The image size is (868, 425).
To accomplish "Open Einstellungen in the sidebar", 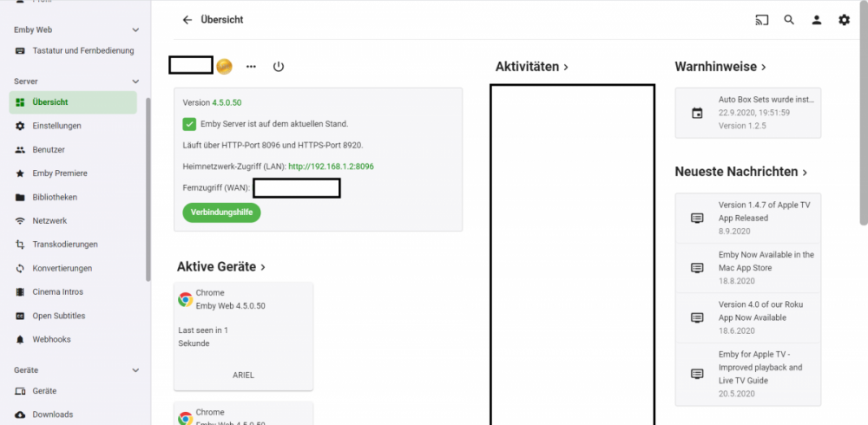I will [56, 126].
